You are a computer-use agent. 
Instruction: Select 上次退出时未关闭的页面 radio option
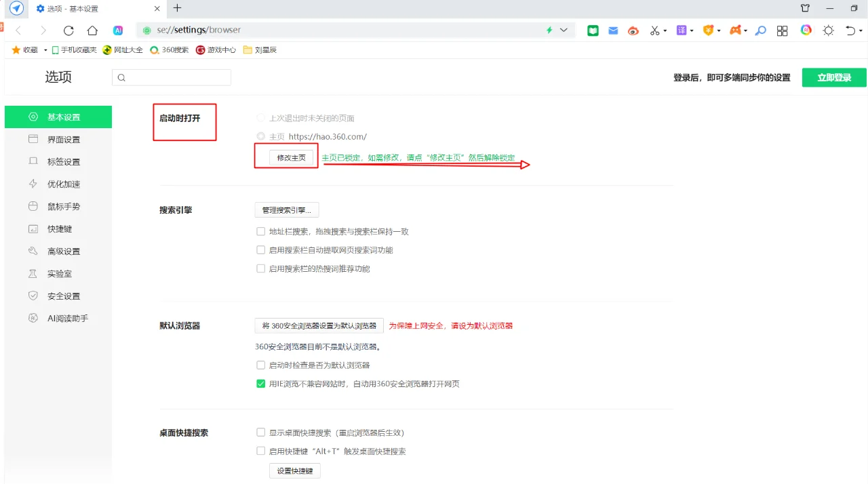[x=261, y=118]
